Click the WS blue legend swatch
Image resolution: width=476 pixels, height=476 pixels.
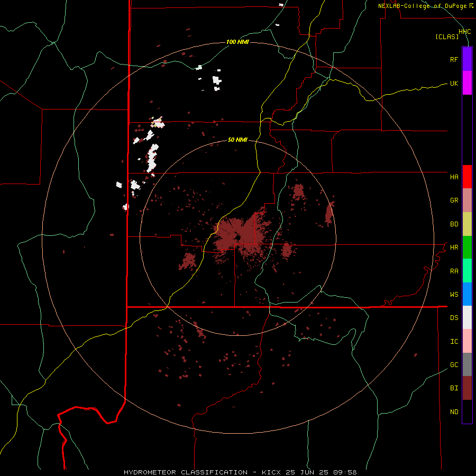click(x=467, y=294)
